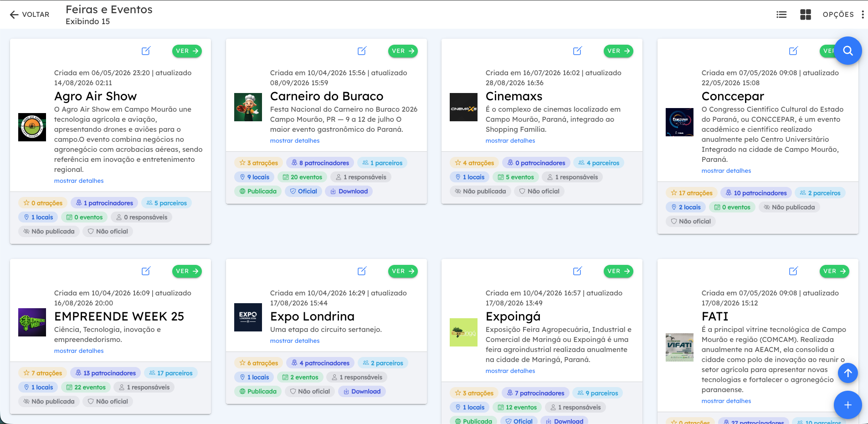This screenshot has width=868, height=424.
Task: Open '9 locais' chip on Carneiro do Buraco
Action: (254, 177)
